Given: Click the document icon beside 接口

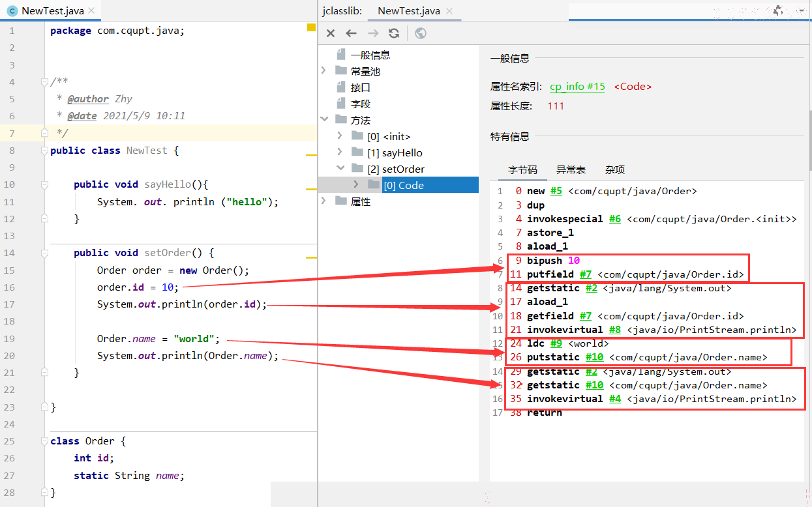Looking at the screenshot, I should pos(340,87).
